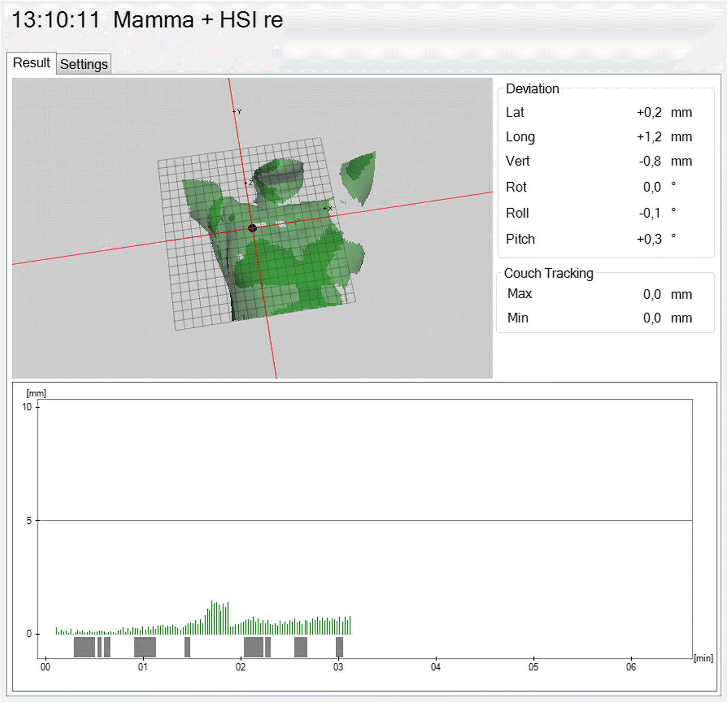Click the 10 mm label on chart axis
The width and height of the screenshot is (728, 703).
click(x=27, y=407)
